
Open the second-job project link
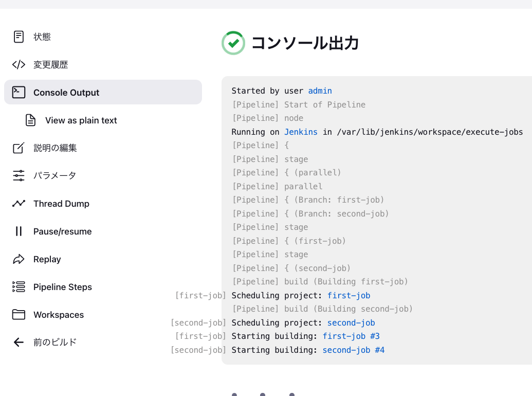pyautogui.click(x=351, y=322)
